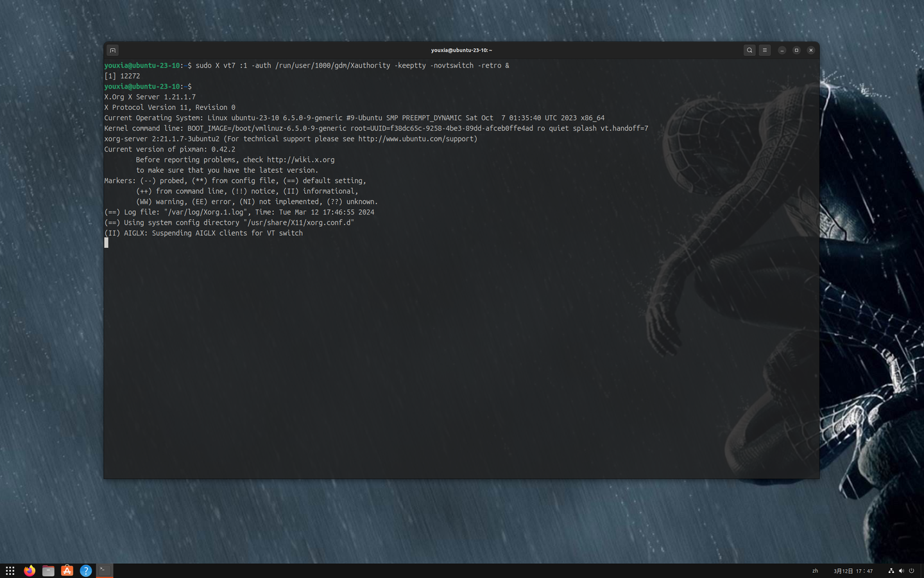Switch input language via the zh indicator
The image size is (924, 578).
tap(814, 570)
